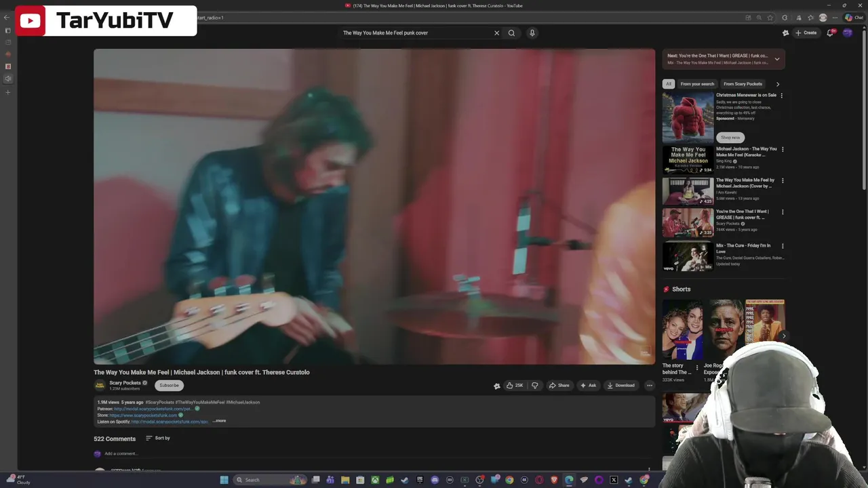Open YouTube notifications bell
The width and height of the screenshot is (868, 488).
pyautogui.click(x=830, y=33)
